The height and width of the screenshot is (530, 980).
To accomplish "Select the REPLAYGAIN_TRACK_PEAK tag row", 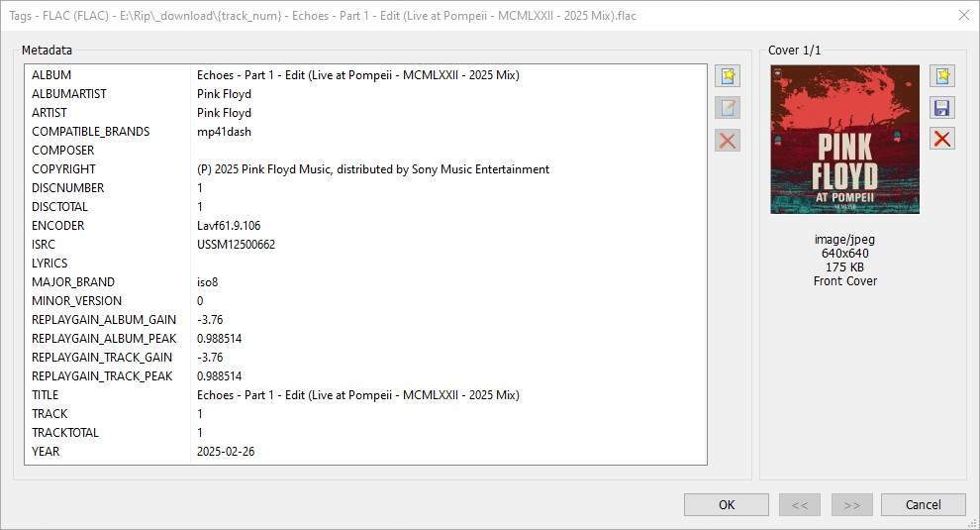I will click(x=365, y=376).
